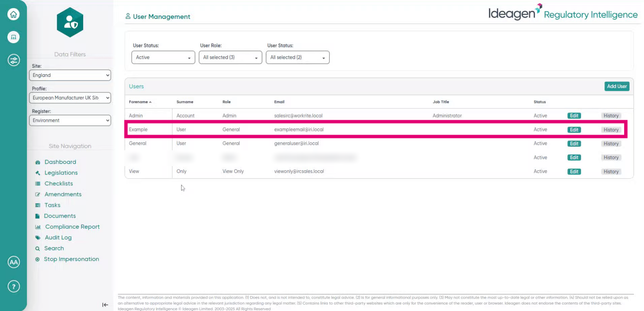Click the user shield hexagon logo
The image size is (644, 311).
pyautogui.click(x=70, y=22)
